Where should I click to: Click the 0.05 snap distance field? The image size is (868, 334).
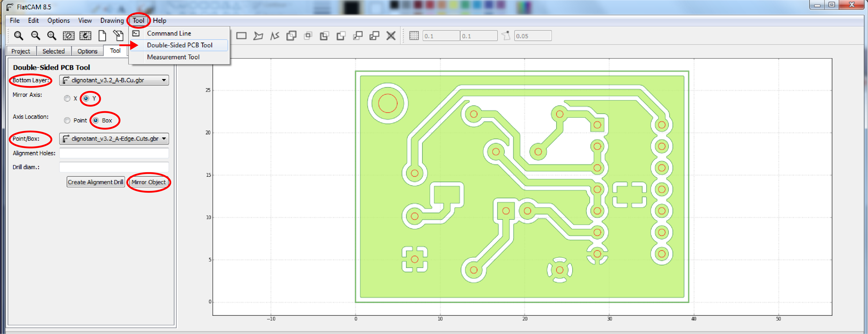[532, 36]
